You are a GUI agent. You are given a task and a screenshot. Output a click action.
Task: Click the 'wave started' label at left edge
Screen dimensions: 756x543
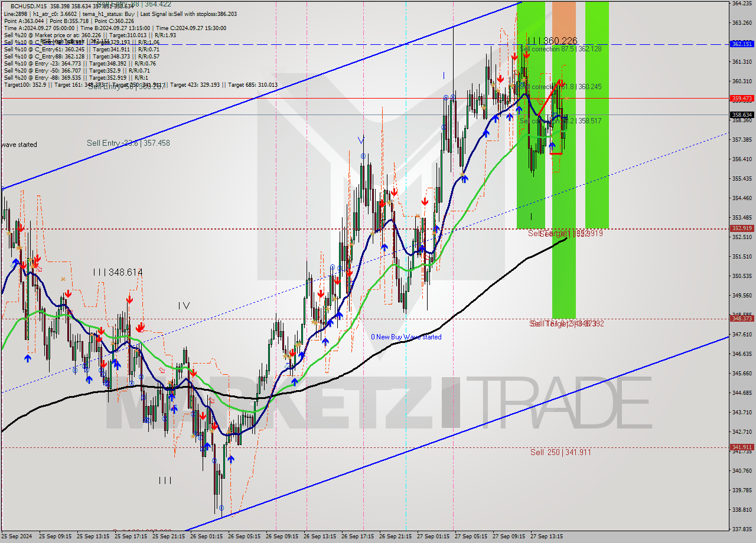[19, 145]
